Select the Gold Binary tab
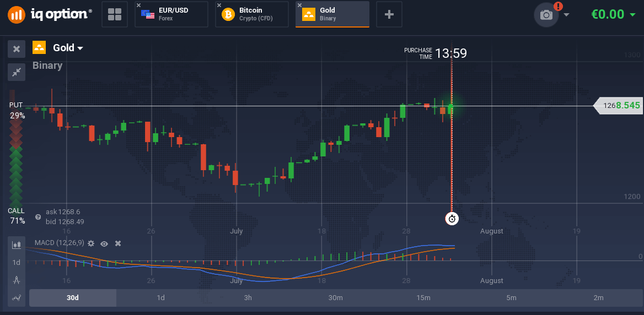 (332, 14)
